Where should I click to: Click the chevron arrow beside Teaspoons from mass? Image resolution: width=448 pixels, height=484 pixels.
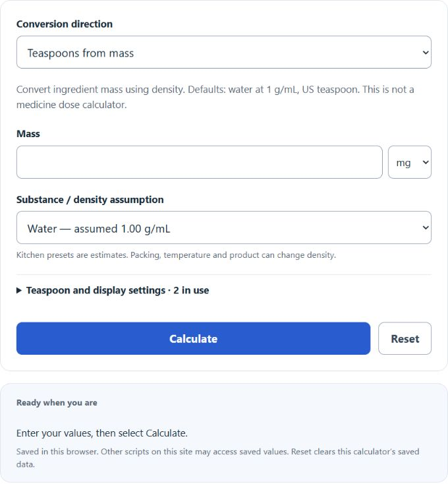tap(426, 53)
